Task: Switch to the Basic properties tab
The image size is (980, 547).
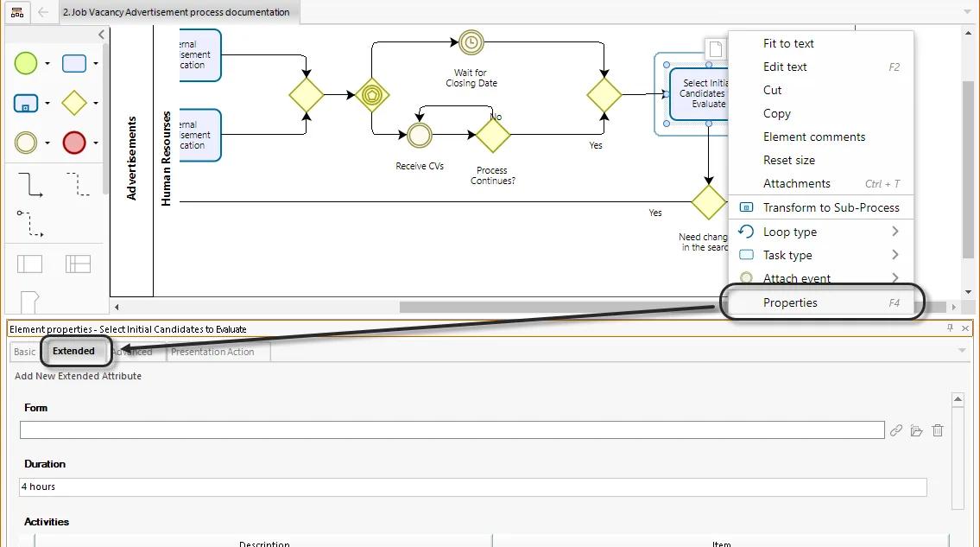Action: coord(25,352)
